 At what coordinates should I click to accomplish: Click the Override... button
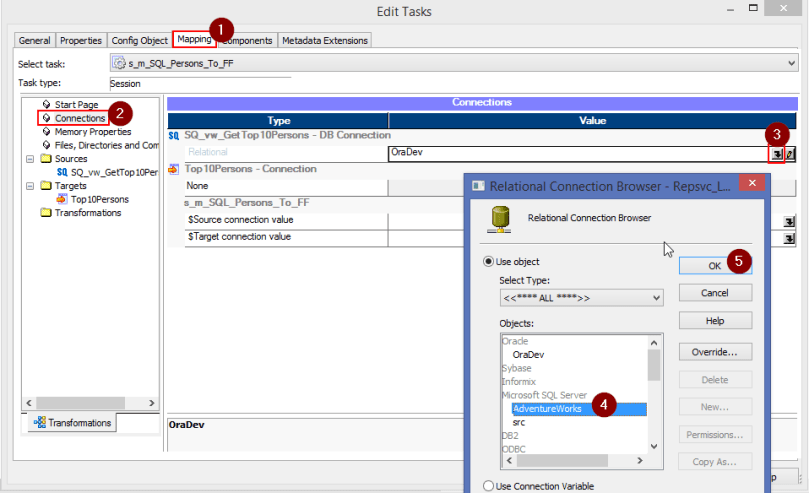(x=714, y=352)
